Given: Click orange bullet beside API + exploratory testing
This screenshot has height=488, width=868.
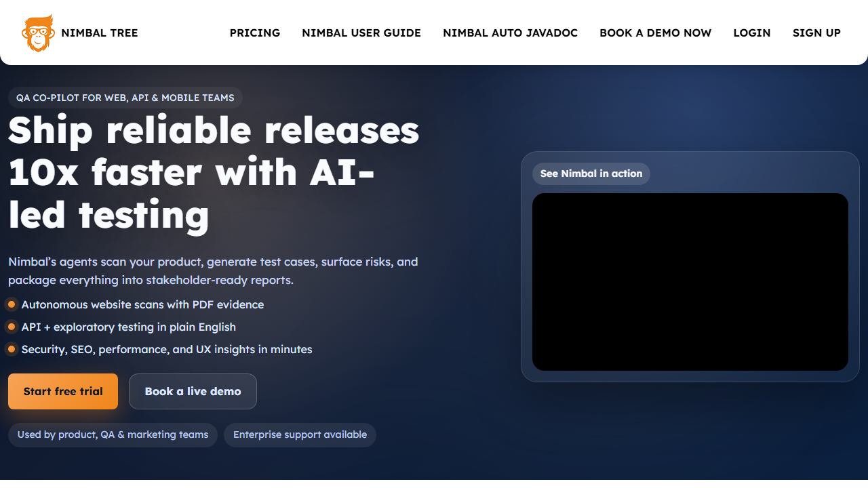Looking at the screenshot, I should point(12,327).
